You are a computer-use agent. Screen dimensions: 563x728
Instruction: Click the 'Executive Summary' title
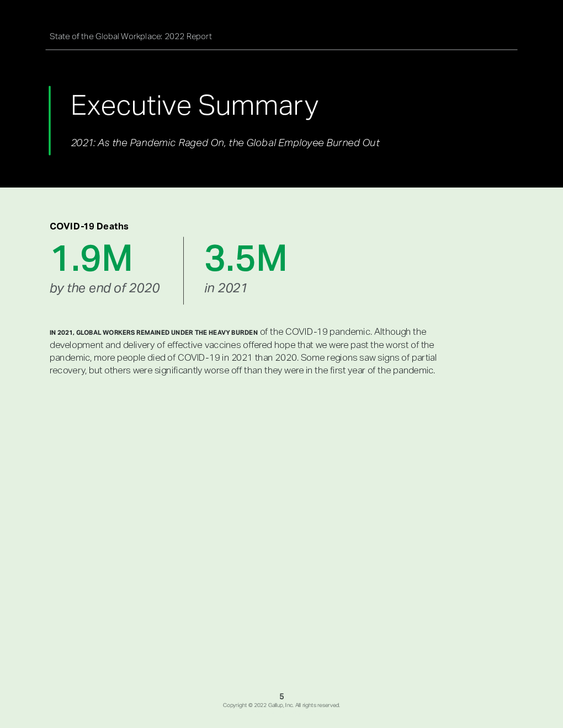coord(194,105)
